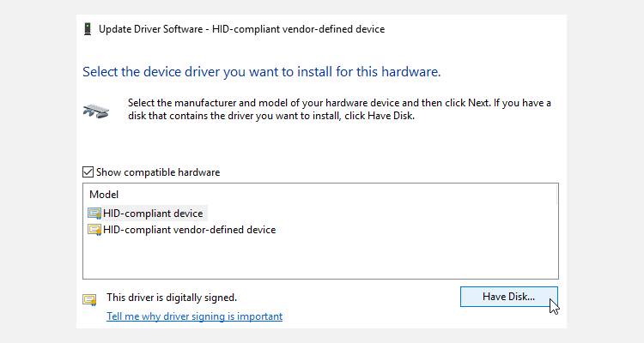Click "This driver is digitally signed." text
The width and height of the screenshot is (644, 343).
pyautogui.click(x=172, y=298)
